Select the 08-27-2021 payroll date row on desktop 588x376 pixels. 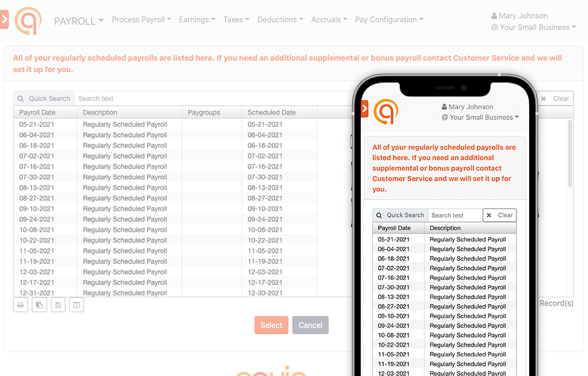point(184,198)
